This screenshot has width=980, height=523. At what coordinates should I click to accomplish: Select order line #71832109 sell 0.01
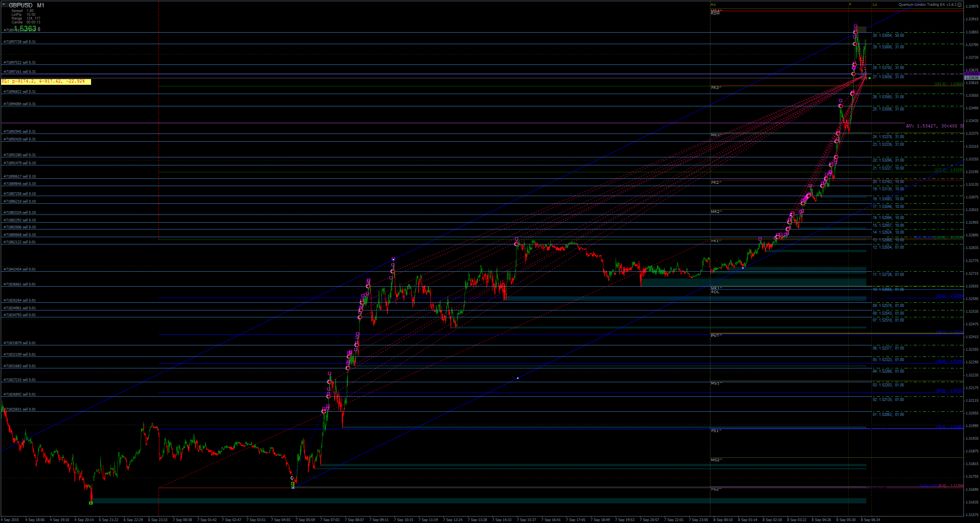[20, 355]
